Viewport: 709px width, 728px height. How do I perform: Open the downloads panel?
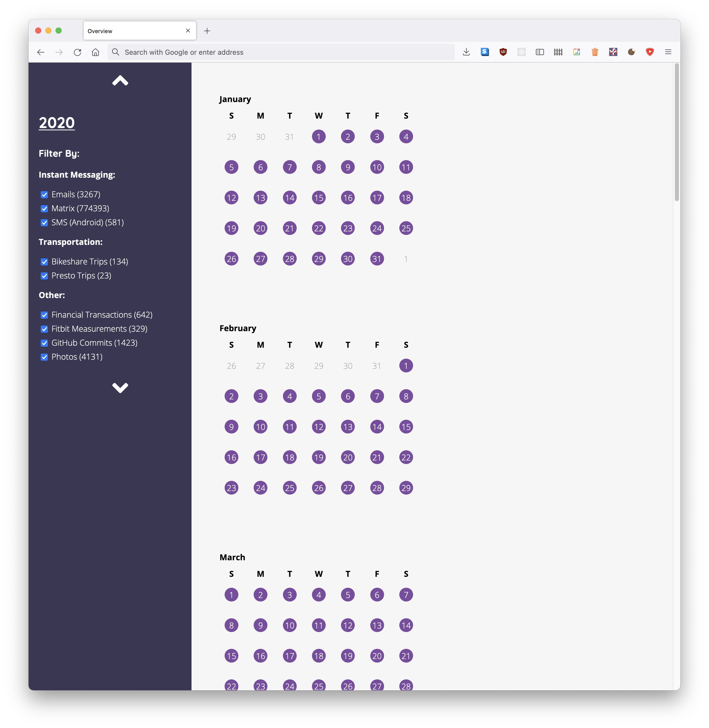pyautogui.click(x=466, y=52)
